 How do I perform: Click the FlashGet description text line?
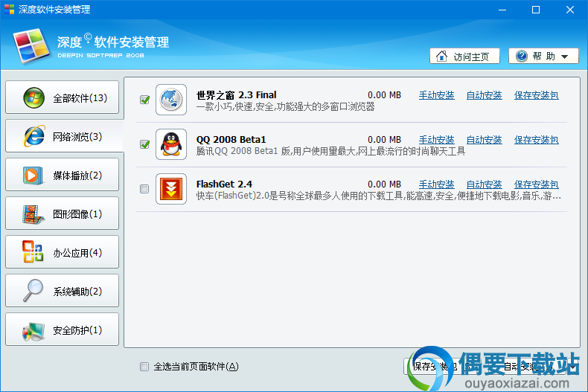click(379, 196)
